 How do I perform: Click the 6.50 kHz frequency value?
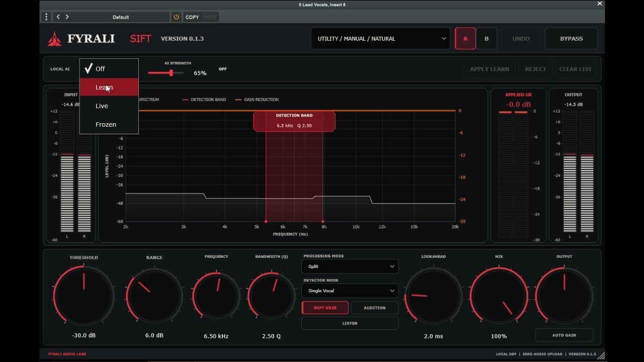tap(216, 336)
